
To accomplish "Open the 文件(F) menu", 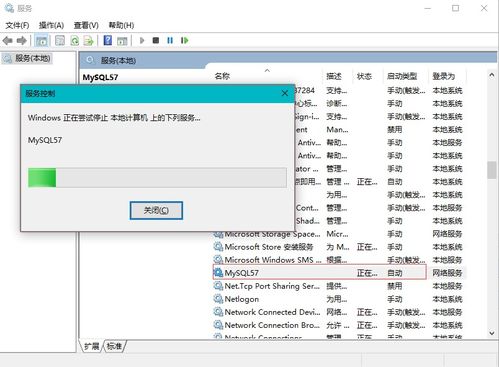I will [17, 25].
